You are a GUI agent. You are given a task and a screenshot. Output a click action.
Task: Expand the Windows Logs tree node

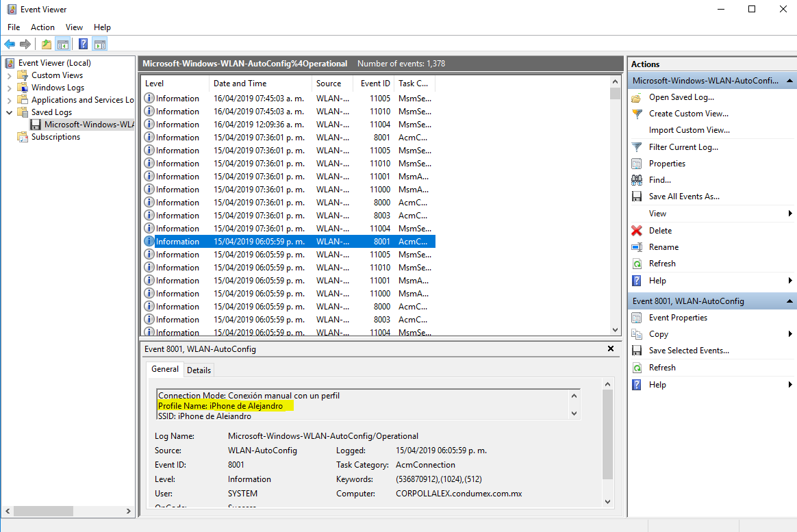9,88
